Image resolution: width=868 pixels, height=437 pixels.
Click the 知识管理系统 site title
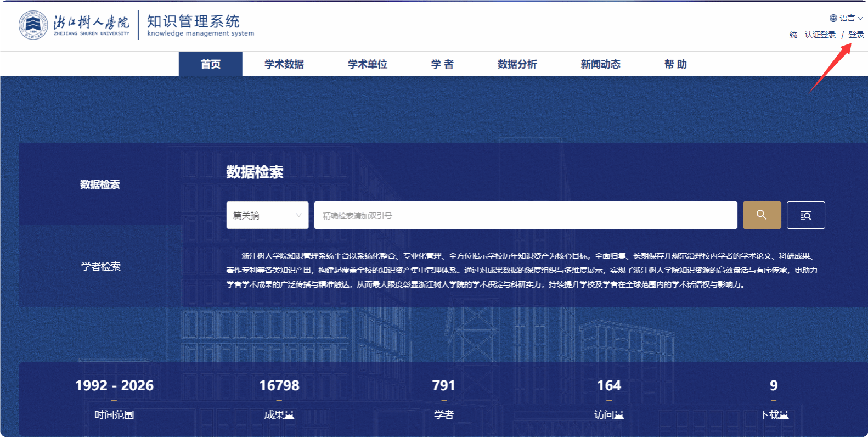click(x=194, y=22)
